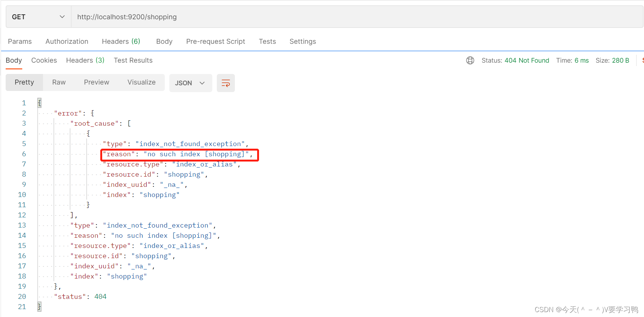Click the network globe icon

pos(470,60)
